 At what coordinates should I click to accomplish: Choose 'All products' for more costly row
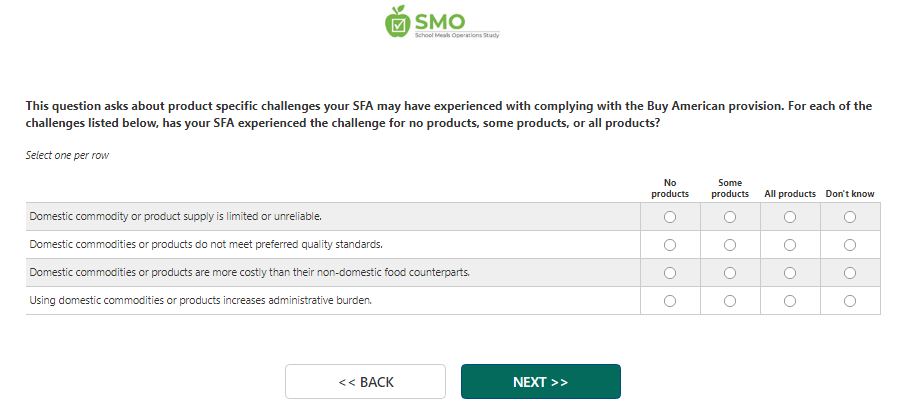pyautogui.click(x=790, y=272)
